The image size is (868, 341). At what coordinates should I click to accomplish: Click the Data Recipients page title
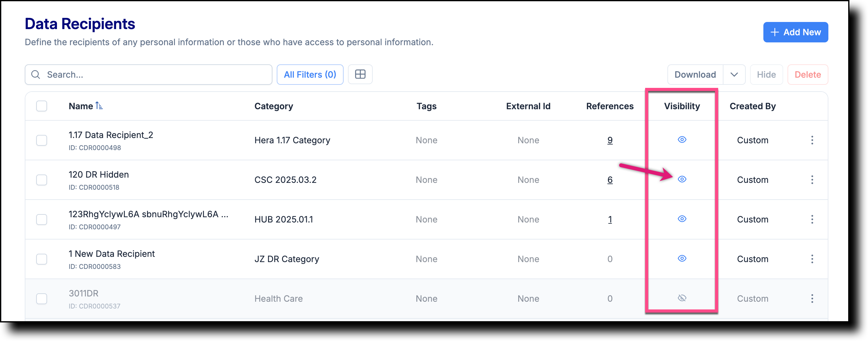(x=80, y=24)
